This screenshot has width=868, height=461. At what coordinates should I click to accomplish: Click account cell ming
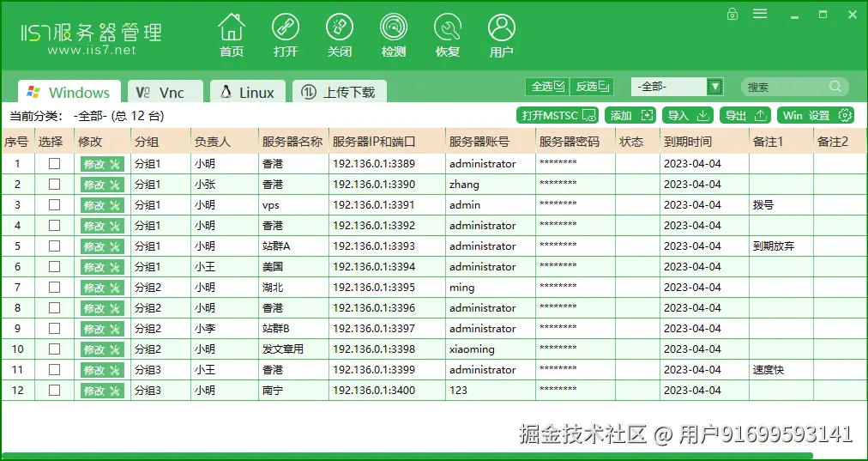click(x=491, y=288)
